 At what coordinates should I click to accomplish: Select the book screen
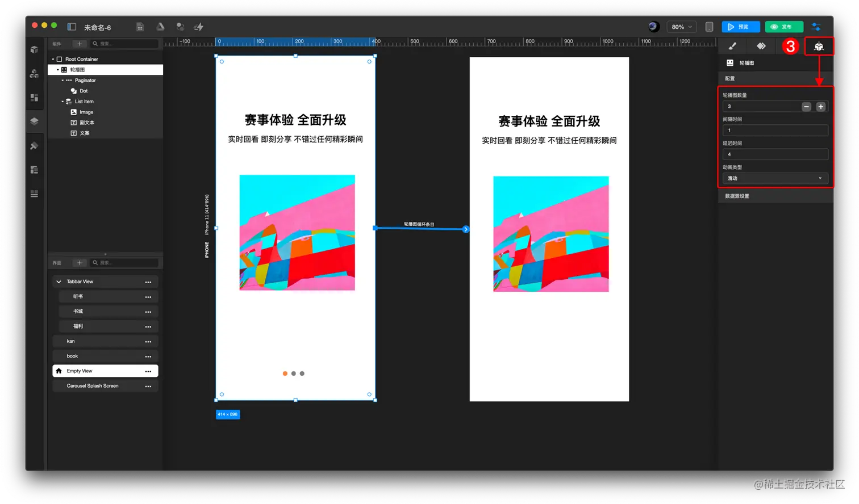[105, 356]
